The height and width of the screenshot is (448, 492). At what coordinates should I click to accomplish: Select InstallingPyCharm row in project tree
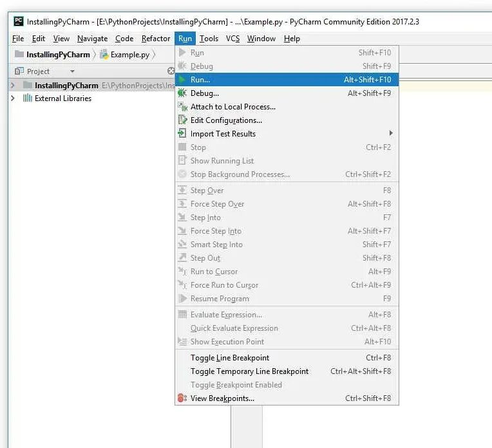pyautogui.click(x=91, y=86)
